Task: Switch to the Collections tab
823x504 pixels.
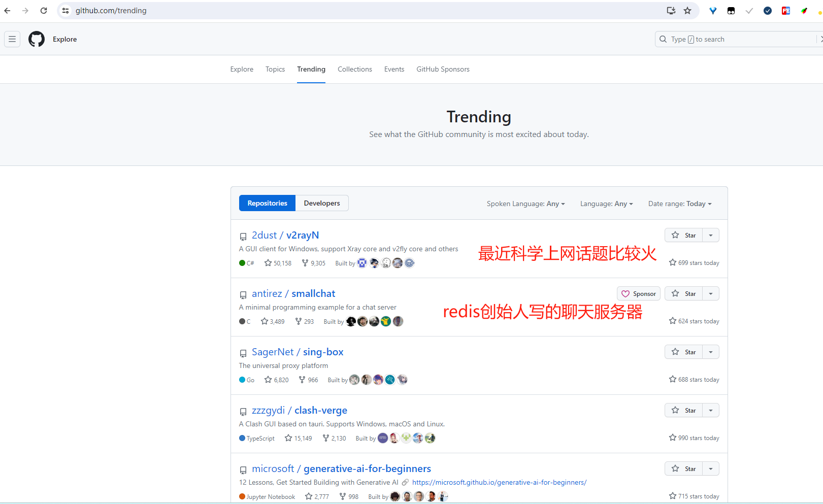Action: [x=355, y=69]
